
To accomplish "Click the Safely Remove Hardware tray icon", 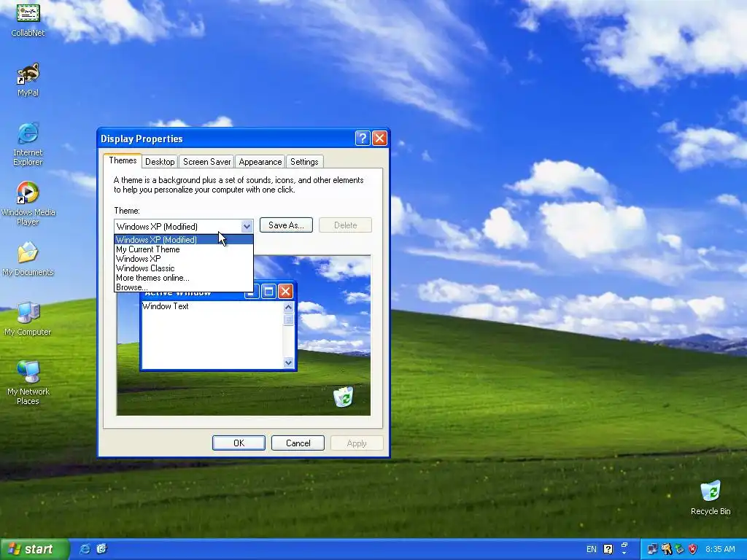I will (679, 549).
